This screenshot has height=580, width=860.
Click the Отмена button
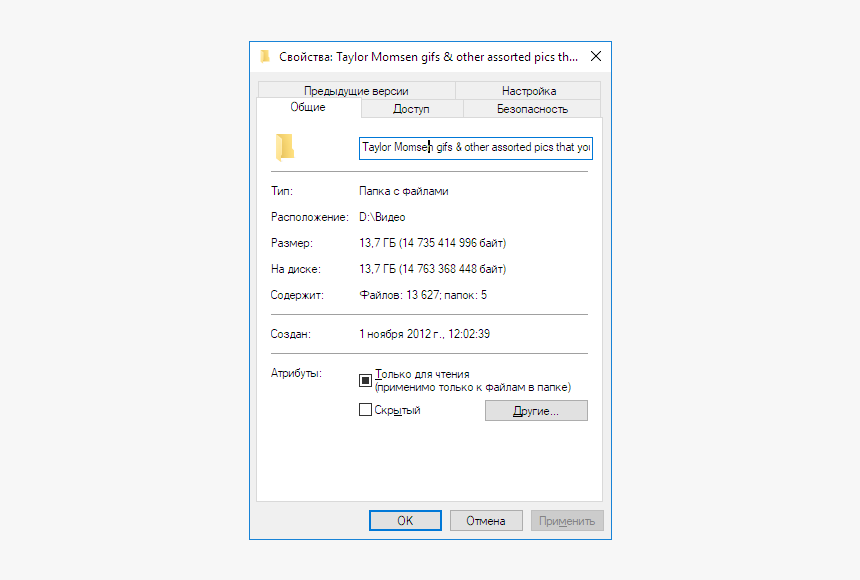tap(486, 520)
